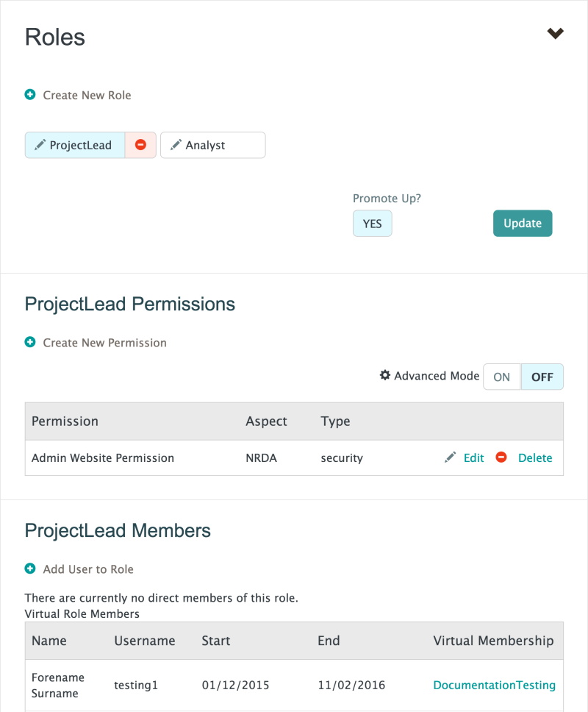Screen dimensions: 588x712
Task: Click the pencil icon on Analyst role
Action: (176, 145)
